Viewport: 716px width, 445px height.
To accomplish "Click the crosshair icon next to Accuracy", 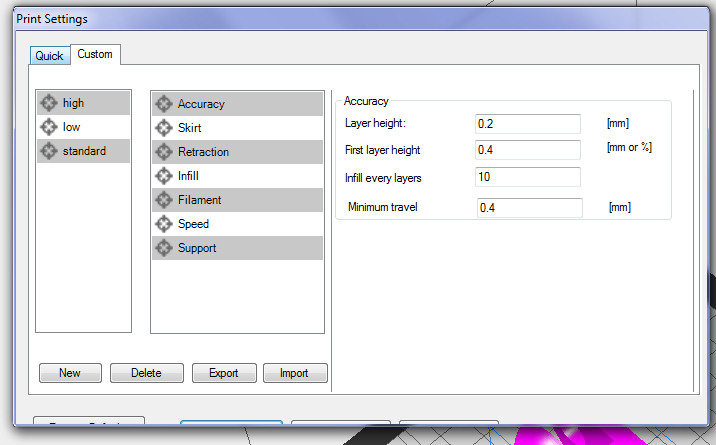I will [163, 104].
